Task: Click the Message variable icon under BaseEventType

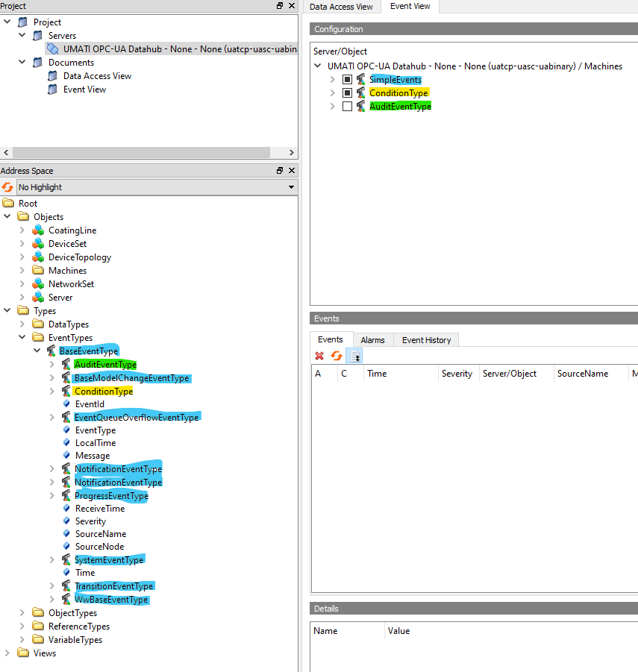Action: tap(68, 456)
